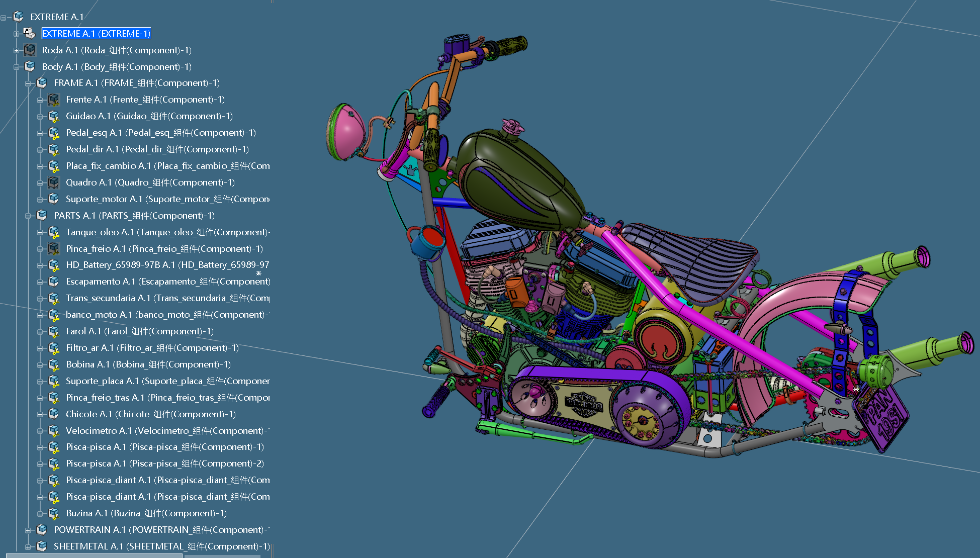Select 'Suporte_motor A.1' tree label
The width and height of the screenshot is (980, 558).
pyautogui.click(x=168, y=199)
